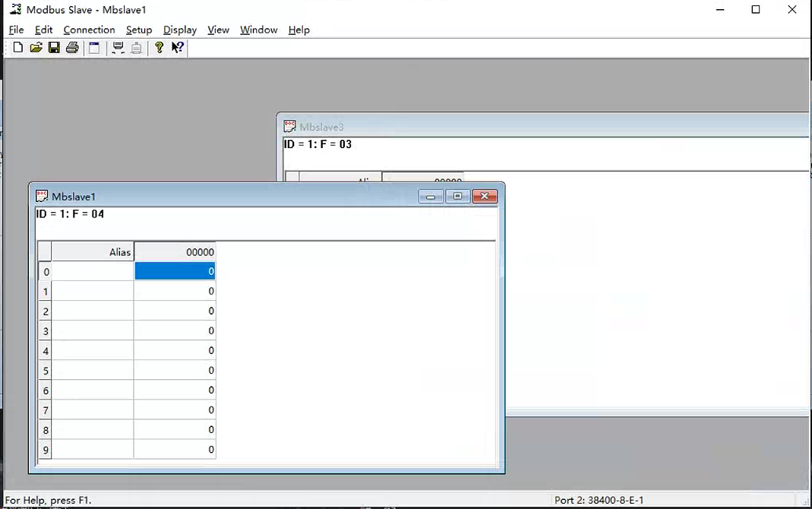Select the value cell in row 6
Screen dimensions: 812x509
tap(175, 390)
